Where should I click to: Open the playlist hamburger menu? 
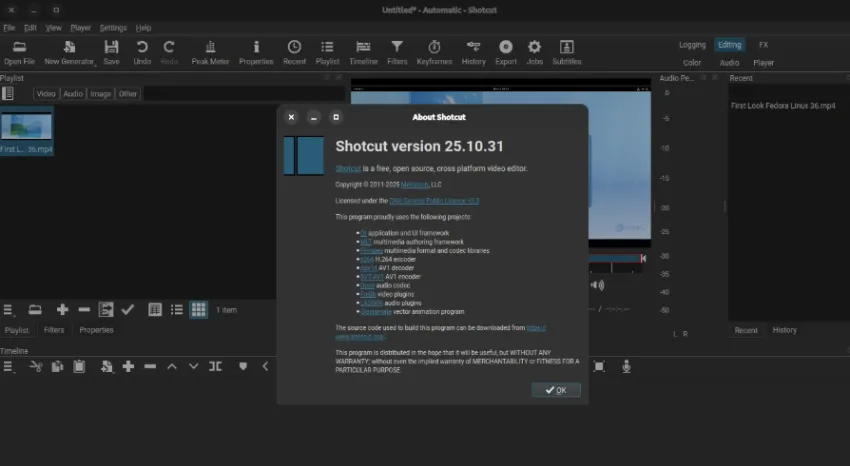(8, 310)
